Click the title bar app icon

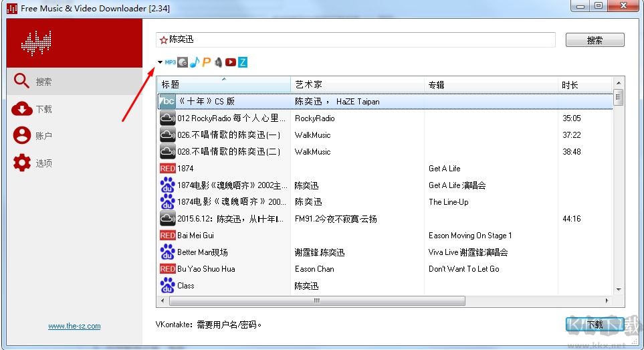pos(12,8)
